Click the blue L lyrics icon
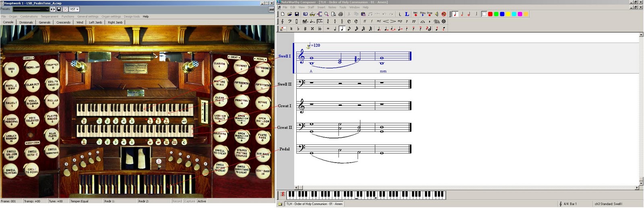644x208 pixels. [407, 14]
